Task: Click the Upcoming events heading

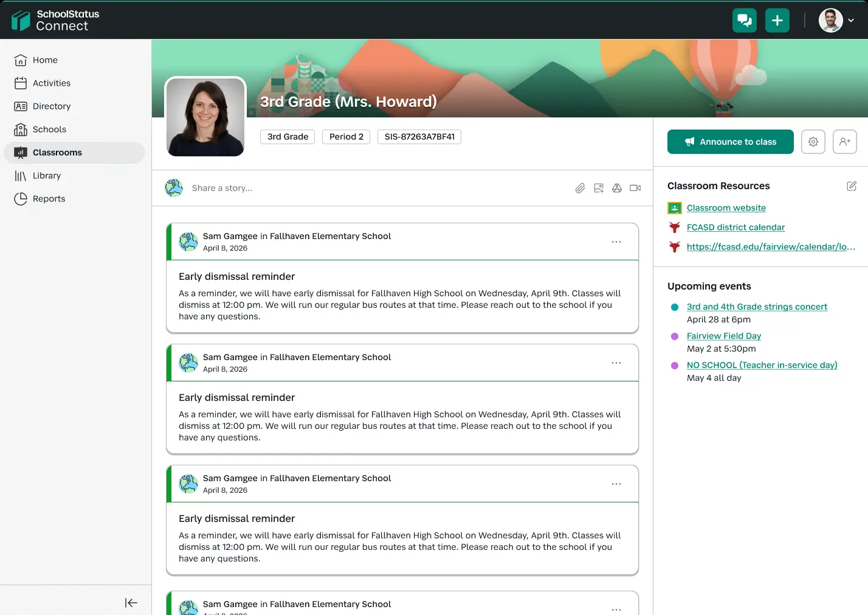Action: (709, 287)
